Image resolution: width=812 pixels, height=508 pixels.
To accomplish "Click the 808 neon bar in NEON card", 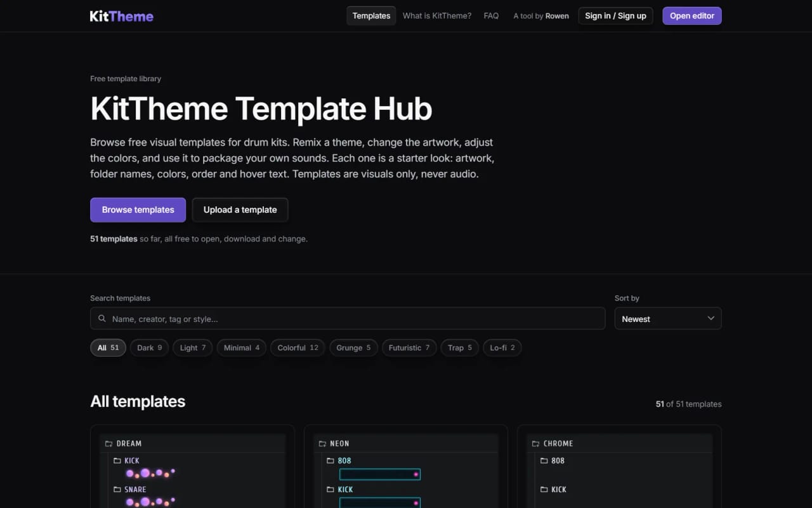I will pos(380,474).
